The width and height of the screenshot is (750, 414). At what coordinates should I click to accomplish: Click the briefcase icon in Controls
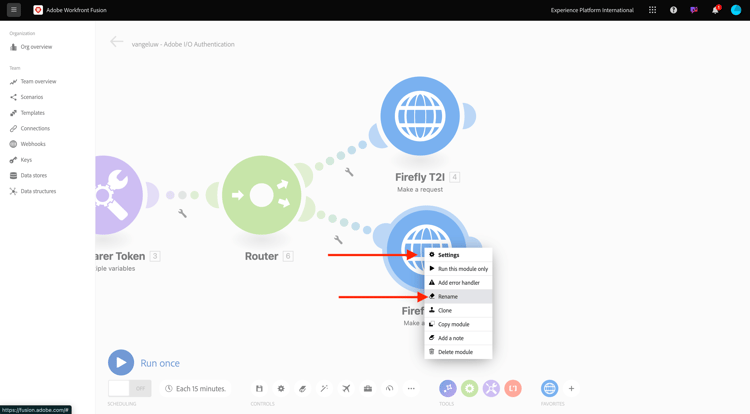367,389
